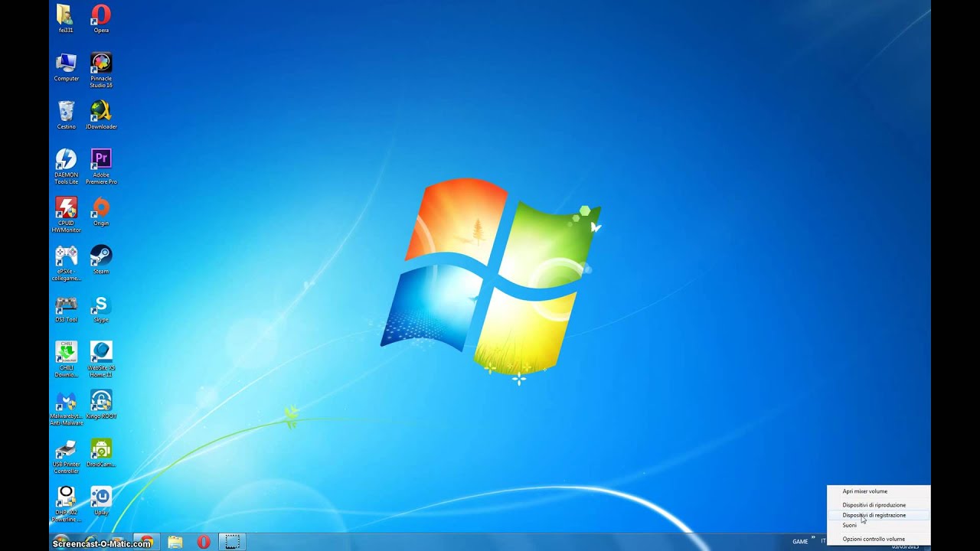Choose Opzioni controllo volume
The width and height of the screenshot is (980, 551).
pyautogui.click(x=878, y=539)
